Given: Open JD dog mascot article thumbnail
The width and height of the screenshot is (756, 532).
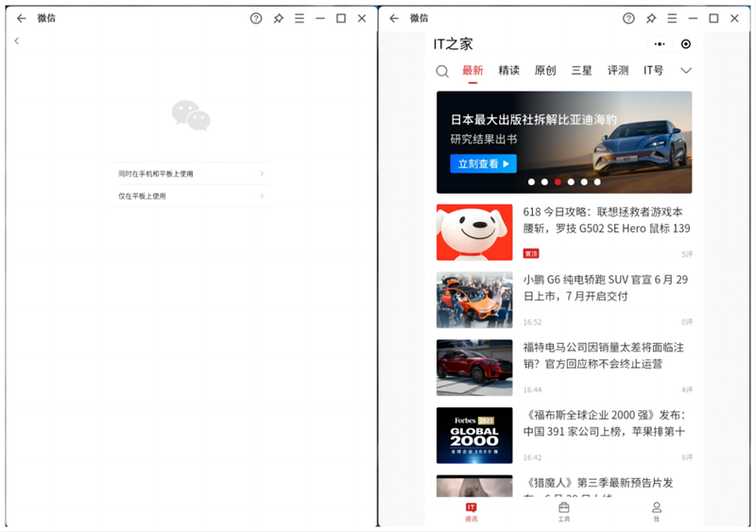Looking at the screenshot, I should coord(474,232).
